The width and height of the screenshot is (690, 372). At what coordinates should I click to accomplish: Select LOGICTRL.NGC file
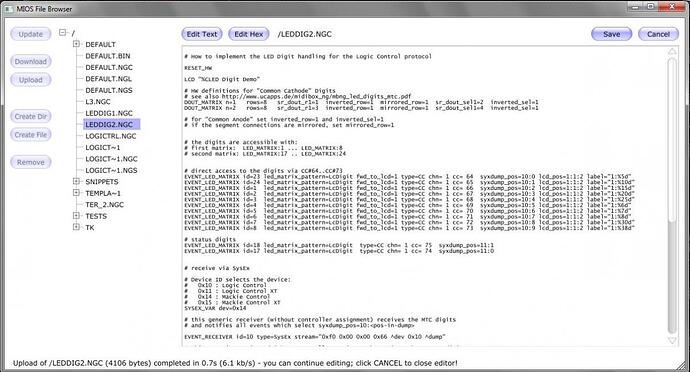pos(110,136)
